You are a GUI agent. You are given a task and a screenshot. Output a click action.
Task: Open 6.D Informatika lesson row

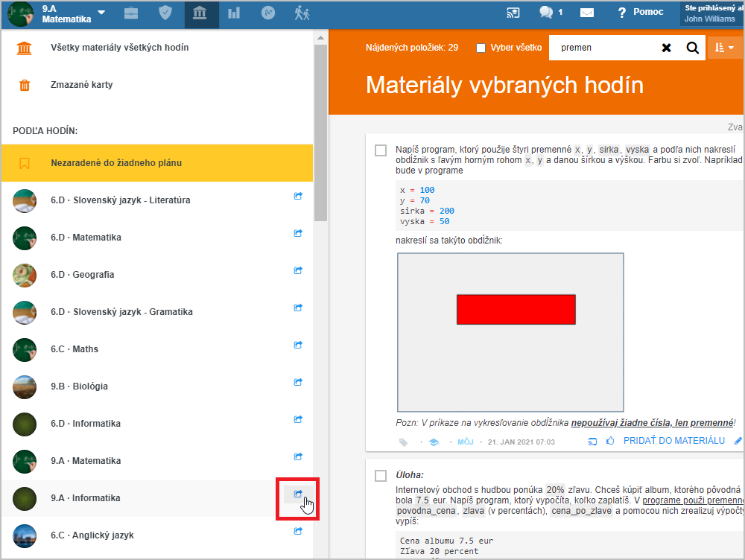pos(157,423)
